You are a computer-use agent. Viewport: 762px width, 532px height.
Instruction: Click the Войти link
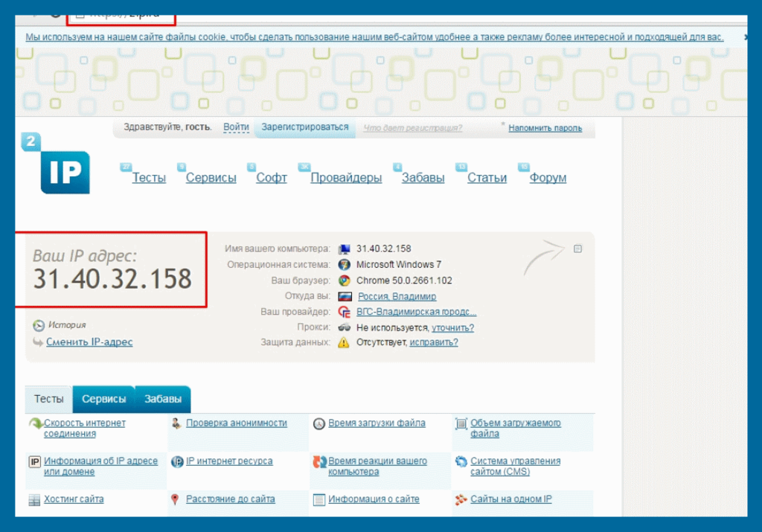[x=236, y=127]
